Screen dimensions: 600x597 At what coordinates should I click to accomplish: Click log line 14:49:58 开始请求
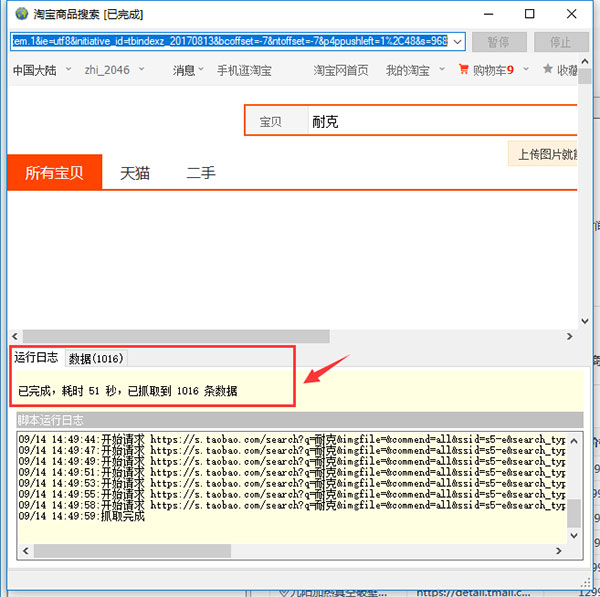click(292, 506)
